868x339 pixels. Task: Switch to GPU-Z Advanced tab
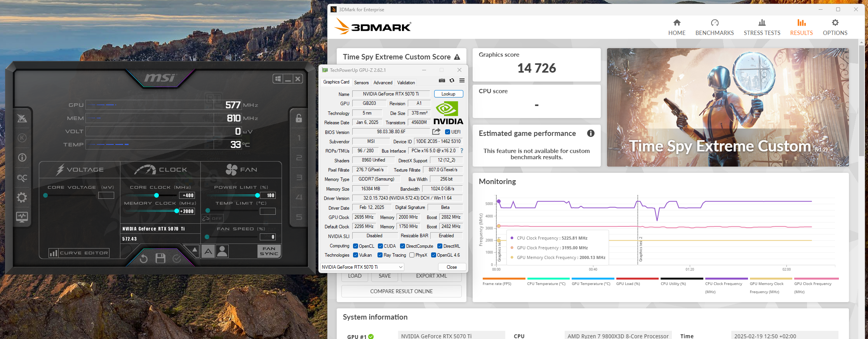pos(383,83)
